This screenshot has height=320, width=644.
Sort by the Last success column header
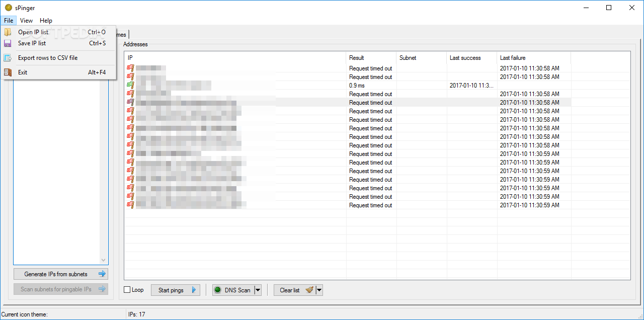[x=472, y=58]
